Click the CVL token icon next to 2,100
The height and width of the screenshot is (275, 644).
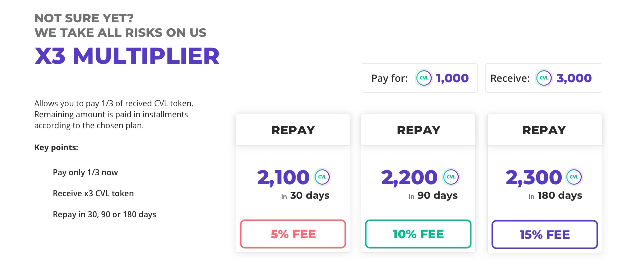click(x=322, y=177)
